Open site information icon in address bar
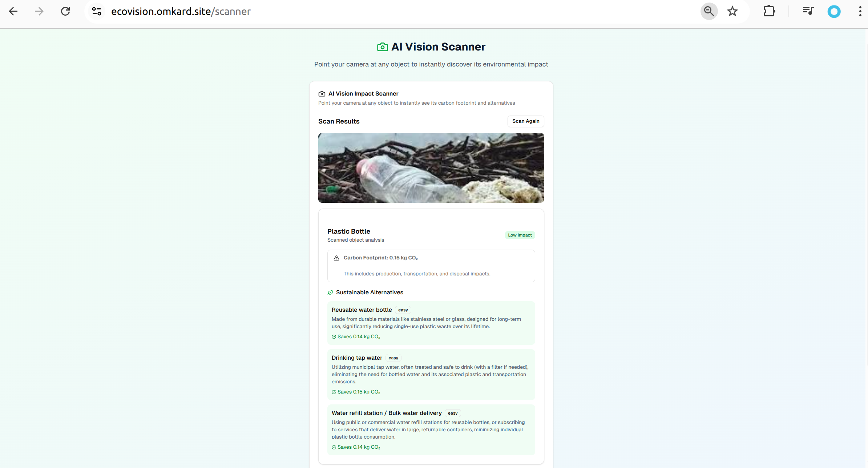Image resolution: width=868 pixels, height=468 pixels. click(x=97, y=11)
